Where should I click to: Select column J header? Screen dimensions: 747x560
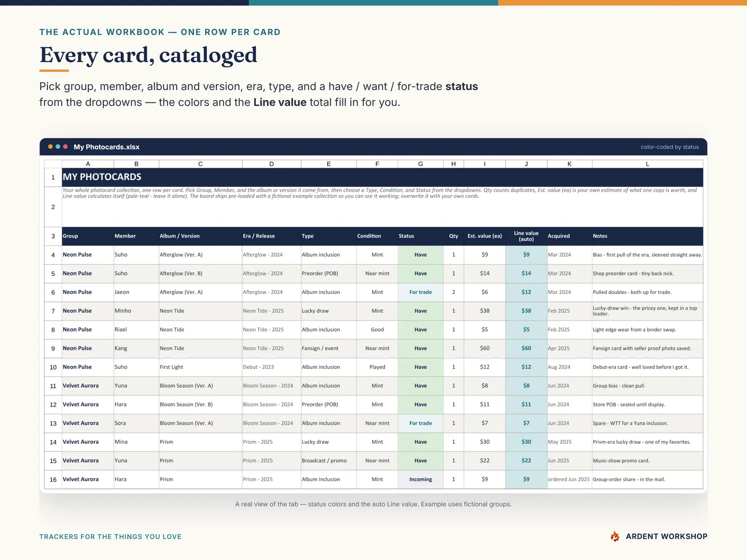[526, 164]
